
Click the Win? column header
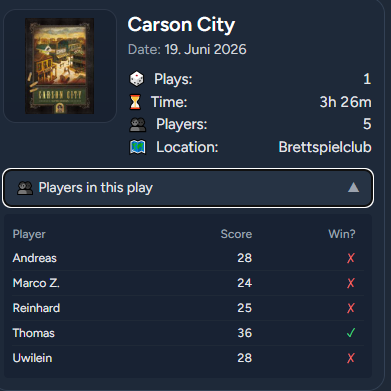[x=342, y=234]
